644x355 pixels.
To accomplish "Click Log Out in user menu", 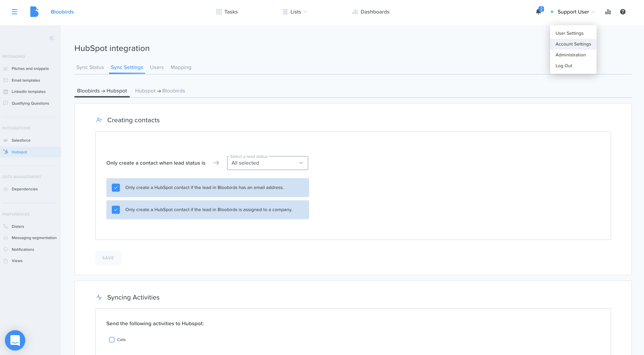I will click(x=573, y=66).
